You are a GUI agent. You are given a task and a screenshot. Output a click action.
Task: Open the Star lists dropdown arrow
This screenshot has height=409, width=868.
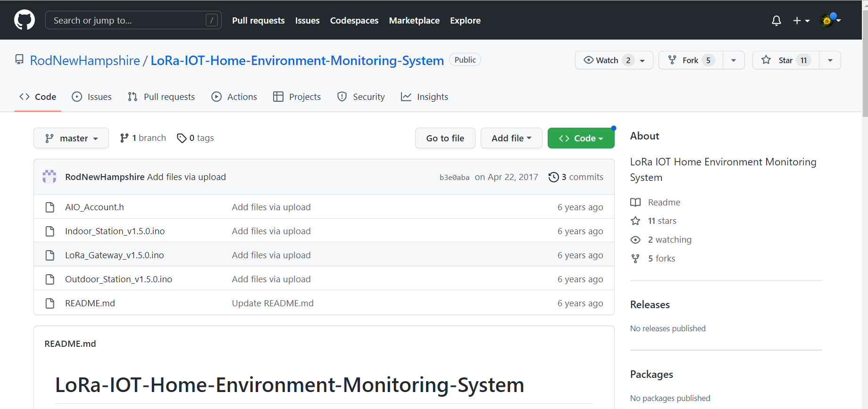[830, 60]
